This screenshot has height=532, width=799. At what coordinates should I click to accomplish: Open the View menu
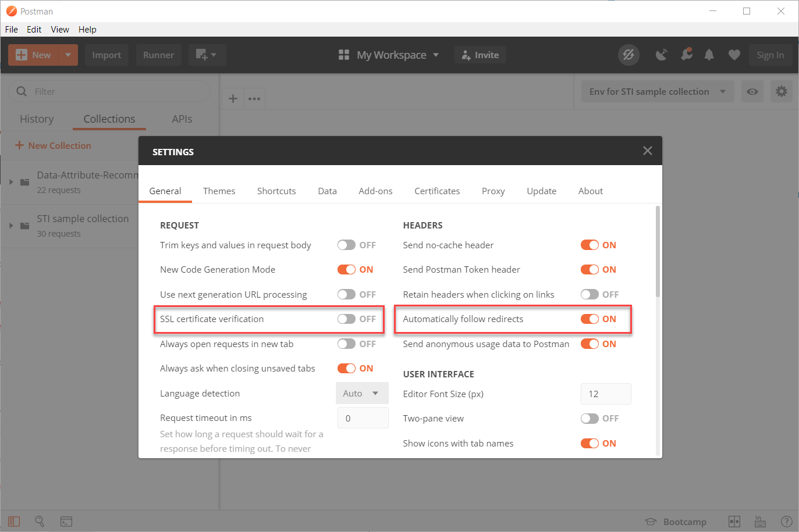click(x=60, y=29)
